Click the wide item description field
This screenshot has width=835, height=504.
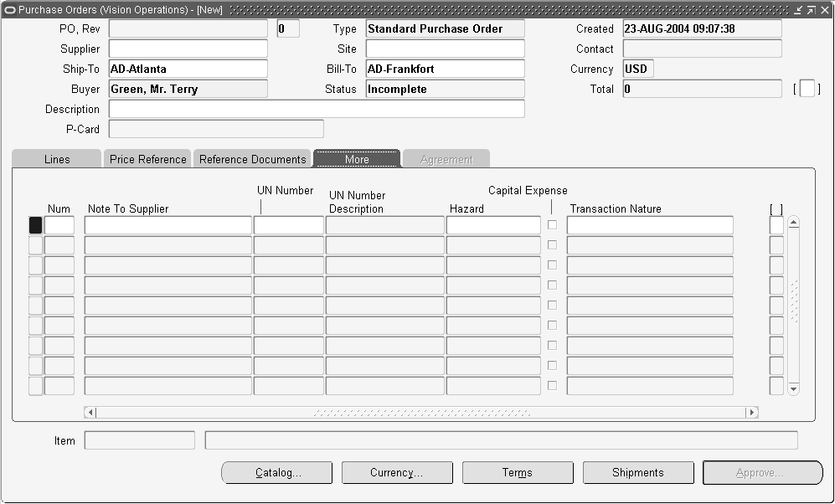coord(501,440)
